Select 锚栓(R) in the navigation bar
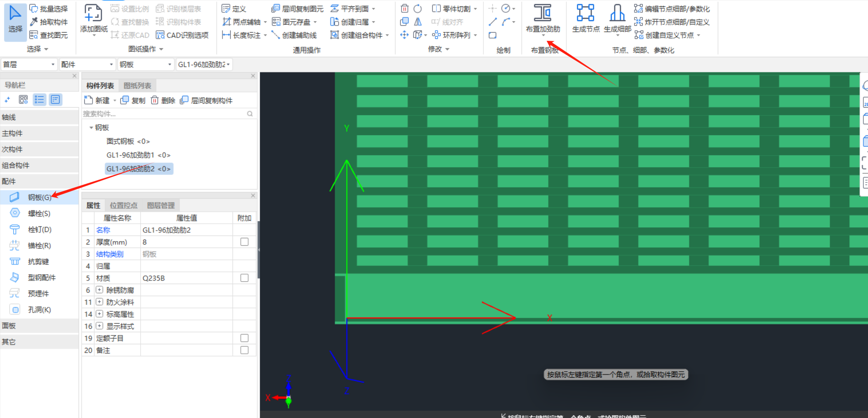Viewport: 868px width, 418px height. (39, 246)
